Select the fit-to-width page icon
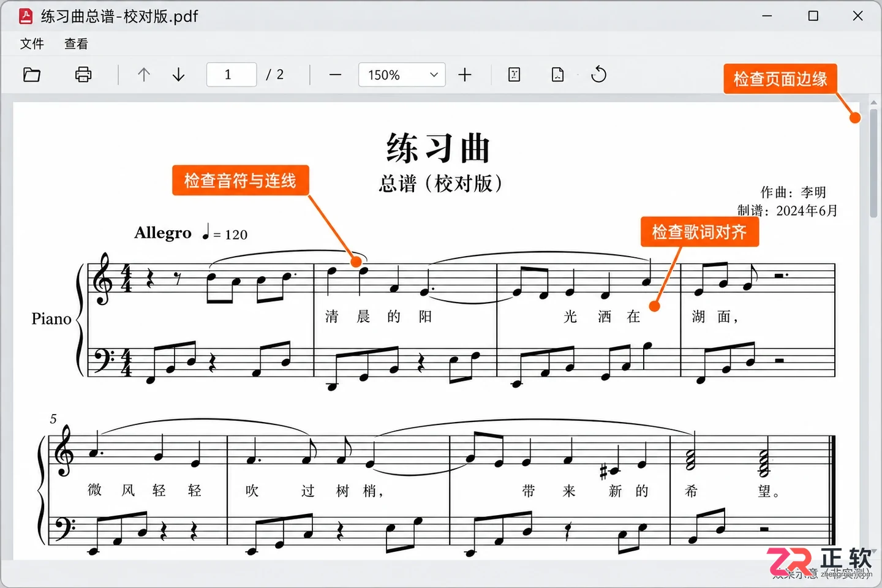 (514, 75)
